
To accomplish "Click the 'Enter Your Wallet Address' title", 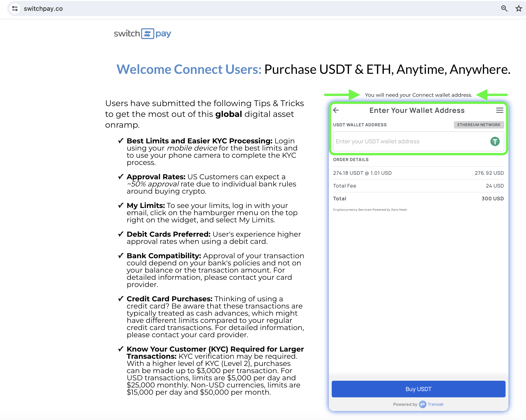I will (x=417, y=110).
